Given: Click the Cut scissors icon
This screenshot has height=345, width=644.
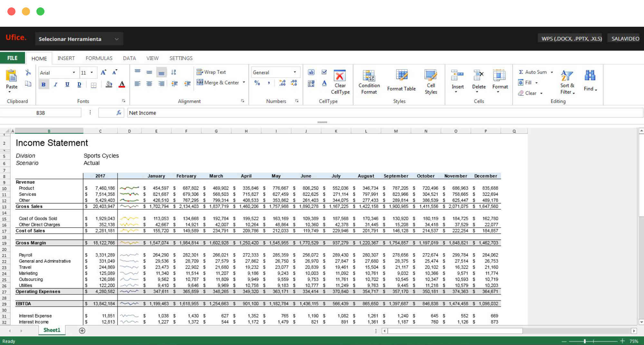Looking at the screenshot, I should [x=28, y=72].
